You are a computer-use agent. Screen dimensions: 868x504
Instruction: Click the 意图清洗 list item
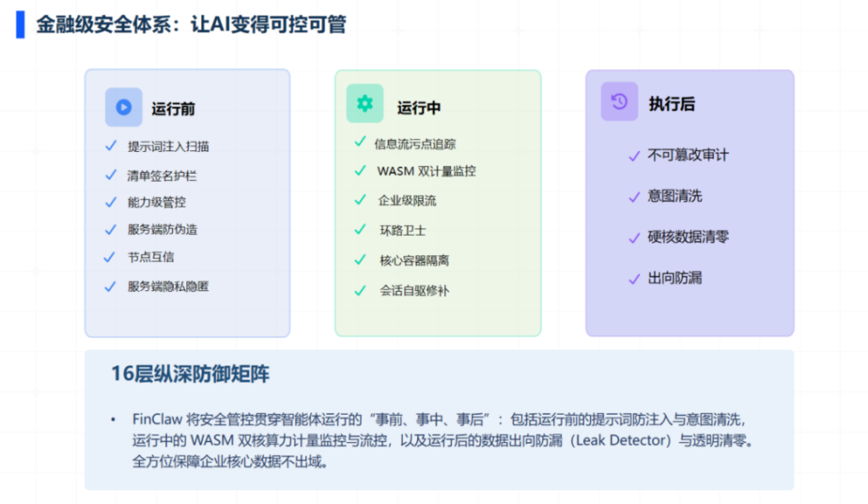point(675,196)
